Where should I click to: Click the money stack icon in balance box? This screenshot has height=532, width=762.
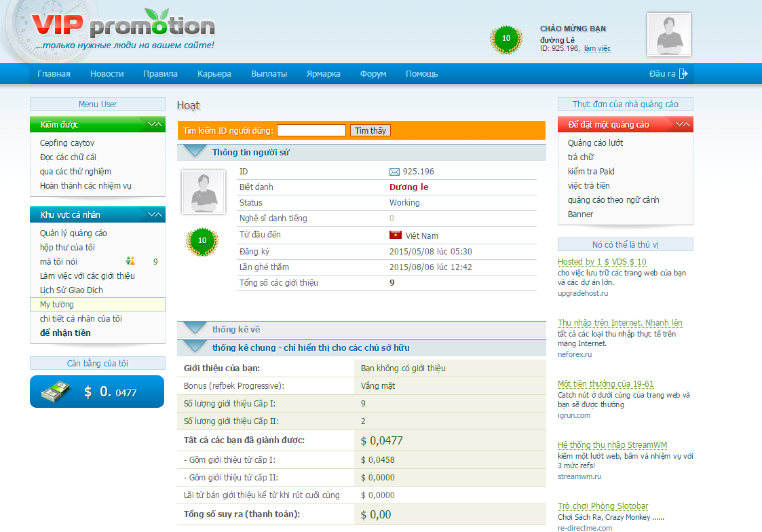pos(56,391)
